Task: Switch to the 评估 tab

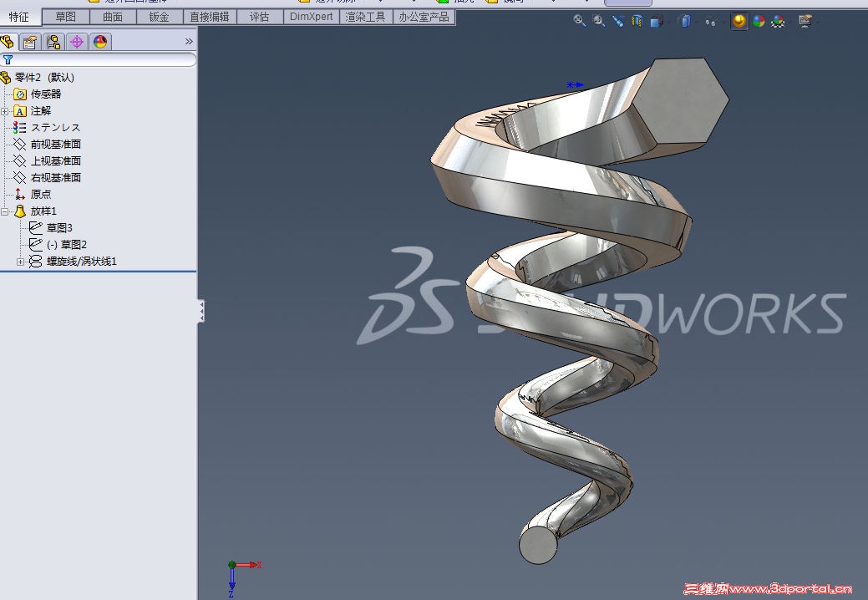Action: coord(260,18)
